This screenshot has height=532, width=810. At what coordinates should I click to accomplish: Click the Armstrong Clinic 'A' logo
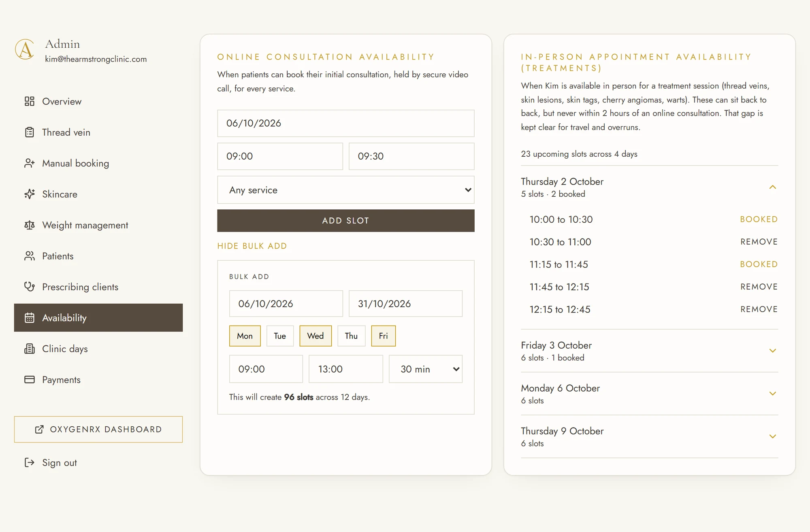point(25,49)
